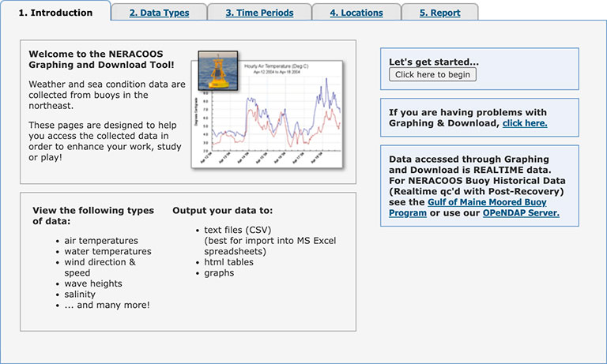Click the '... and many more!' list item
This screenshot has width=607, height=364.
click(x=107, y=306)
